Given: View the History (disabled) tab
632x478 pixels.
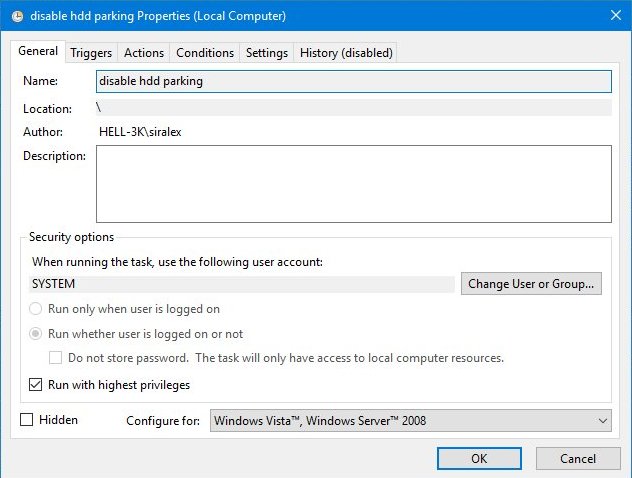Looking at the screenshot, I should pos(346,53).
